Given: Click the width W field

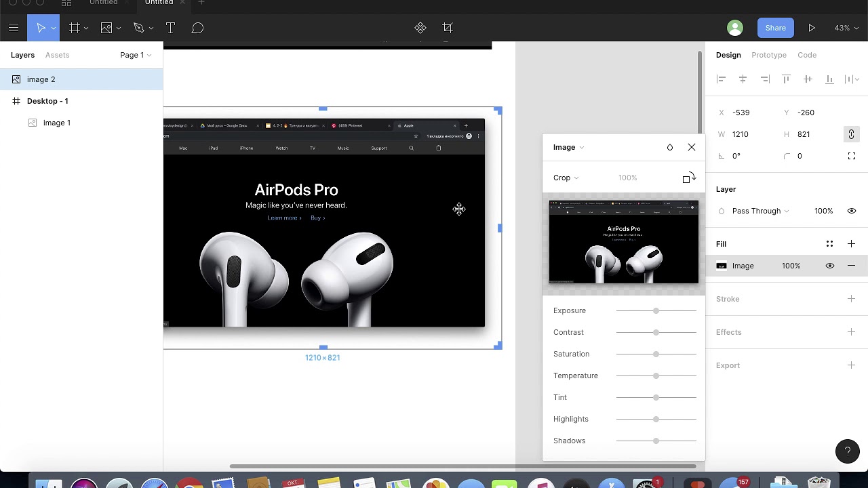Looking at the screenshot, I should pyautogui.click(x=745, y=134).
